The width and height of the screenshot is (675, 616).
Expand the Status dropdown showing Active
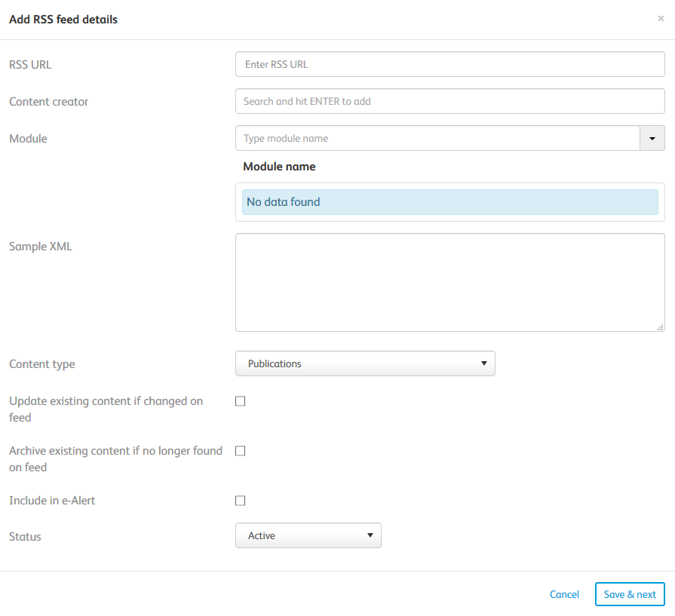pyautogui.click(x=308, y=535)
